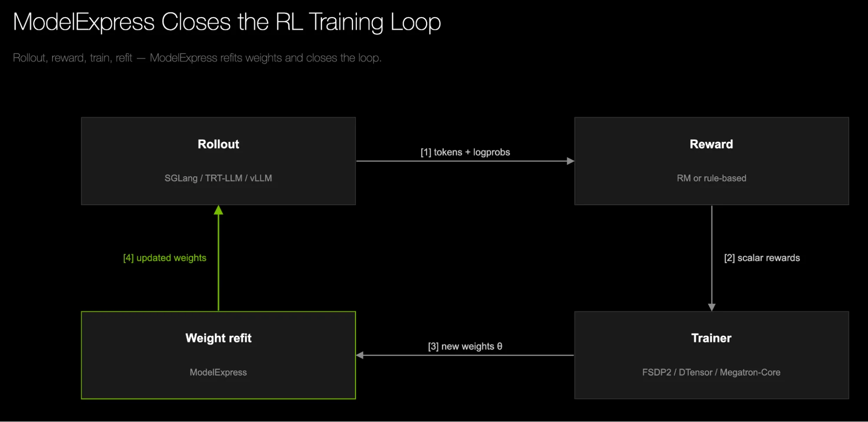Click the "[2] scalar rewards" label
This screenshot has width=868, height=422.
(762, 258)
